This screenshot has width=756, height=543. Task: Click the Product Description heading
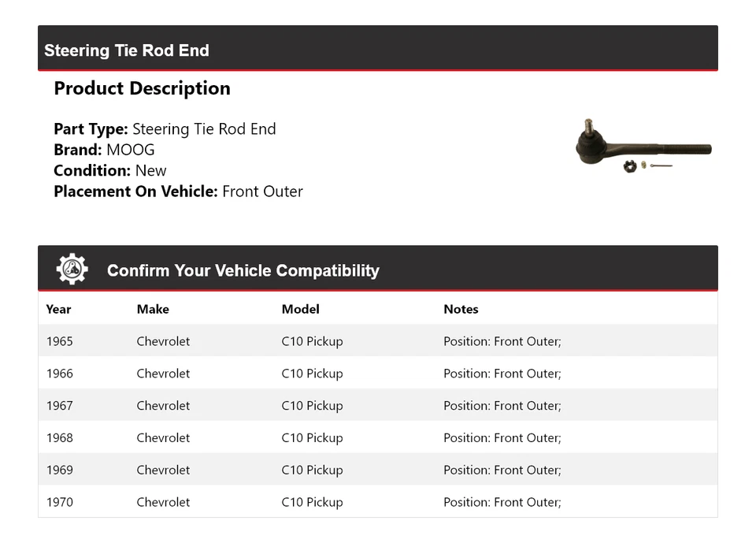pyautogui.click(x=142, y=88)
